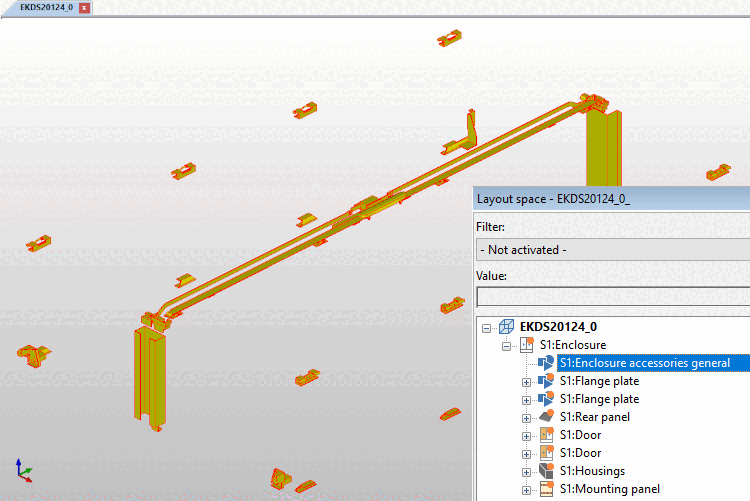750x501 pixels.
Task: Click the first Door icon
Action: pyautogui.click(x=546, y=434)
